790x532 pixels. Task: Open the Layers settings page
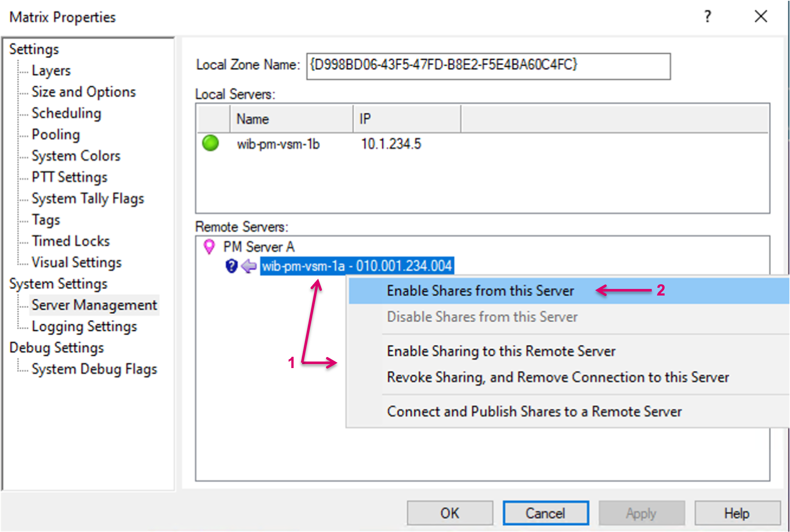point(51,71)
